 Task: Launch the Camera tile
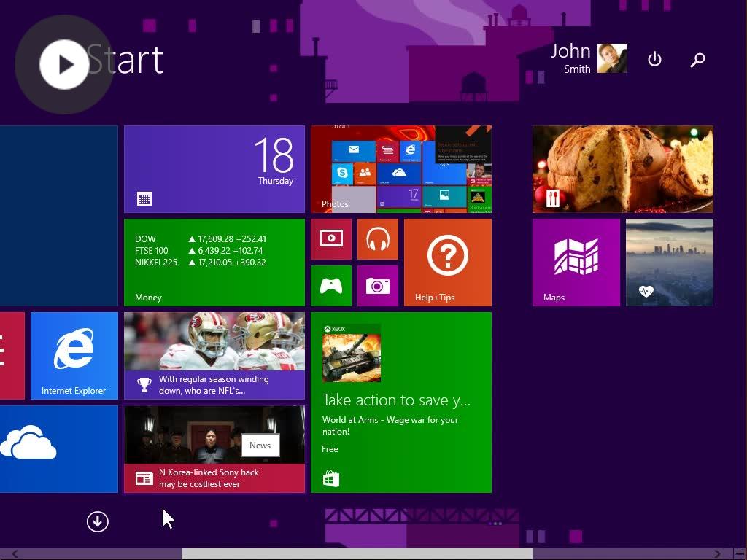378,286
